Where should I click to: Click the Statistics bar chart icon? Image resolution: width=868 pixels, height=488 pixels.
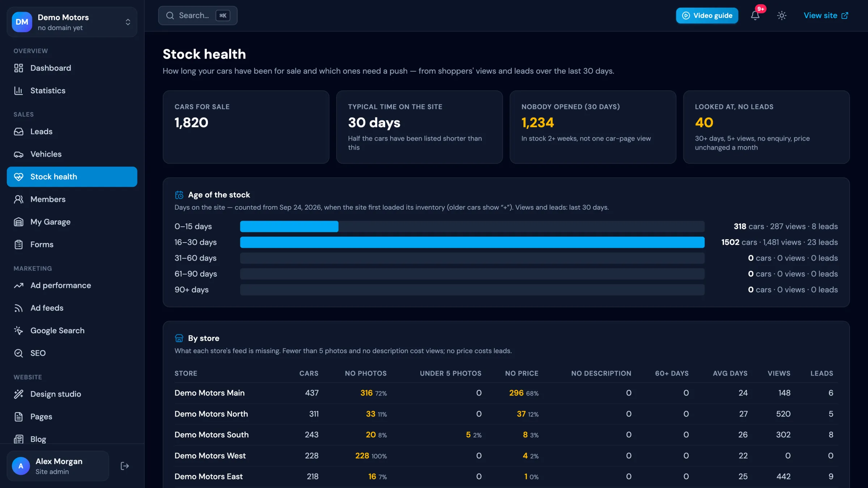18,90
